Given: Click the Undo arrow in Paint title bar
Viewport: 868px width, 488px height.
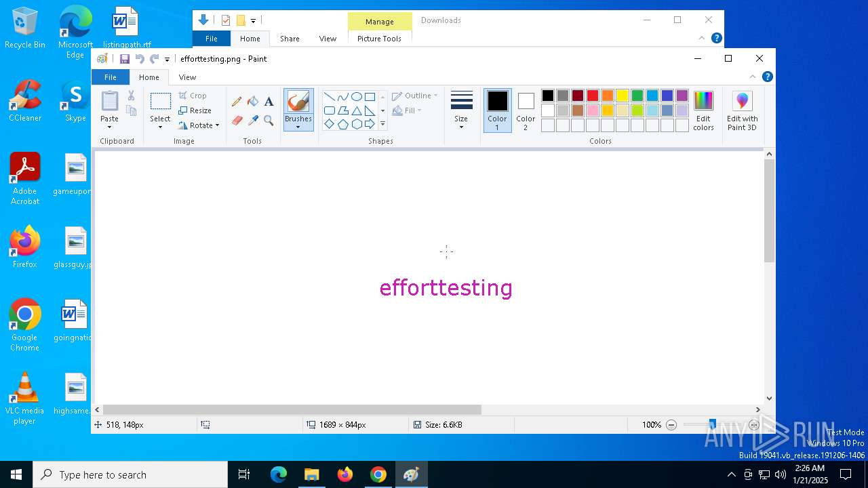Looking at the screenshot, I should point(140,59).
